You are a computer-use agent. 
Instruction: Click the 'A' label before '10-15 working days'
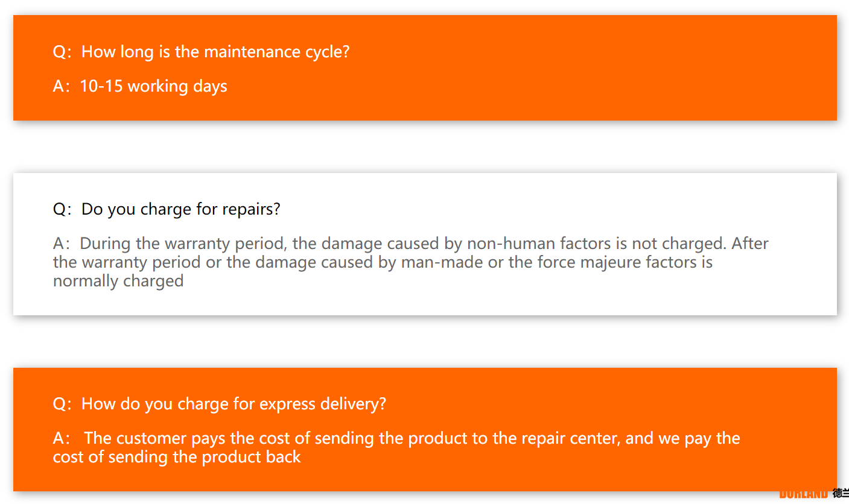coord(59,86)
